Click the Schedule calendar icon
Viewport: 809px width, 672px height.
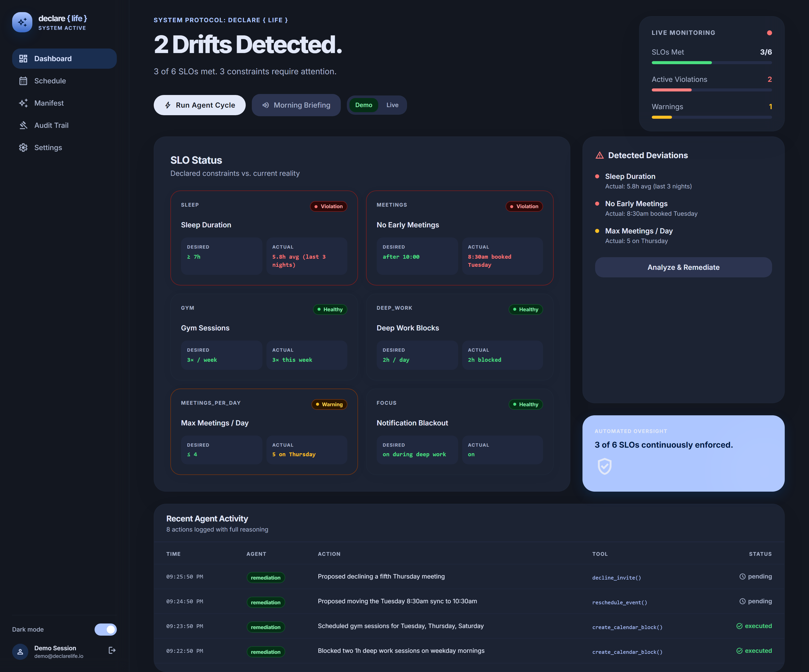[23, 81]
